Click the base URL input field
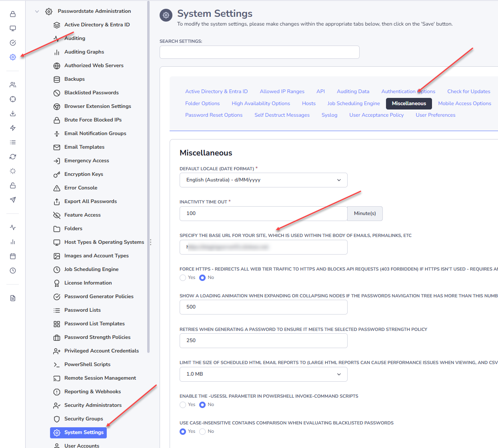Viewport: 498px width, 448px height. point(264,247)
